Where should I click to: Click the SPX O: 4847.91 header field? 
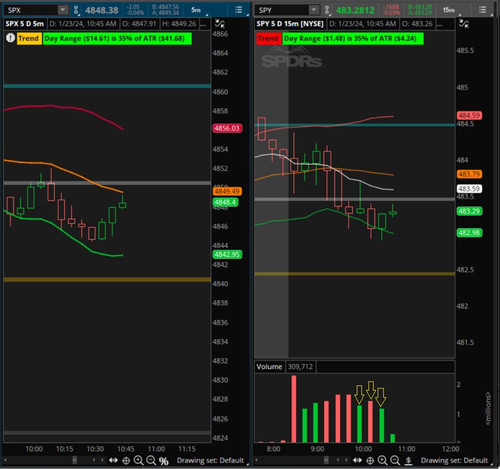(139, 24)
